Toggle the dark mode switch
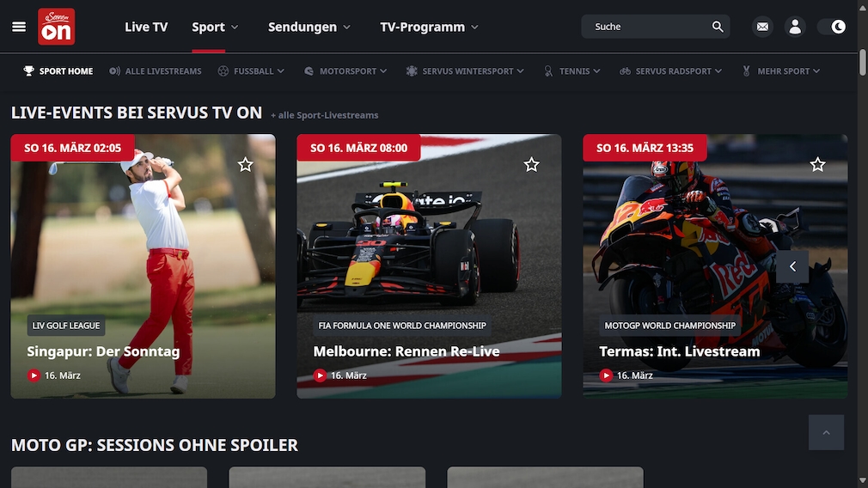Screen dimensions: 868x488 coord(832,27)
